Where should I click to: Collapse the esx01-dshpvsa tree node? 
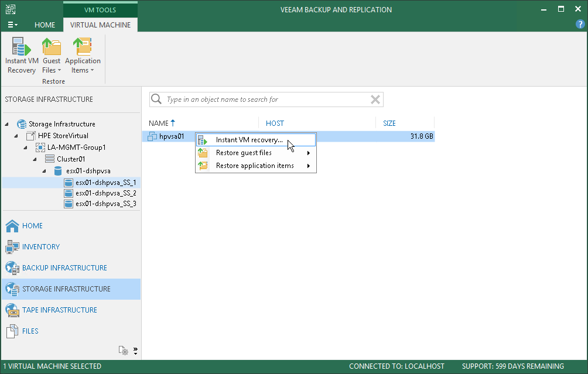pos(45,171)
